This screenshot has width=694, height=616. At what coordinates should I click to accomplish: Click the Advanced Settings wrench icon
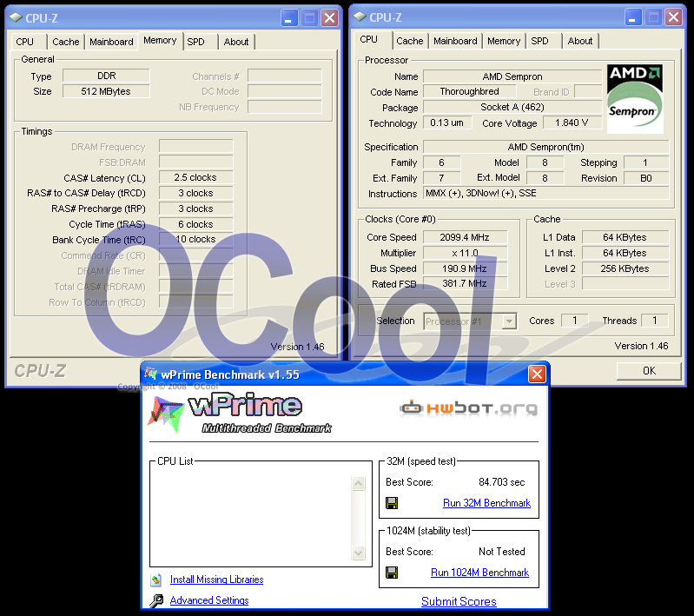click(156, 600)
